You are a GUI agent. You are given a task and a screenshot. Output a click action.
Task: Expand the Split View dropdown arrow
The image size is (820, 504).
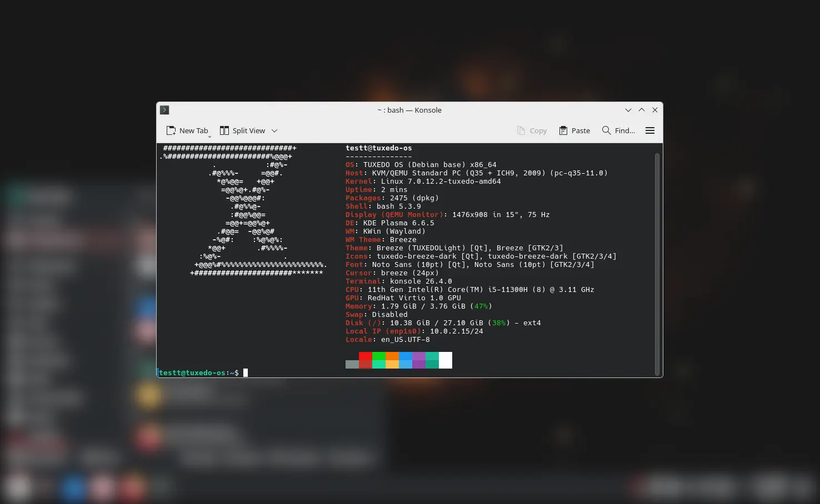(x=274, y=131)
